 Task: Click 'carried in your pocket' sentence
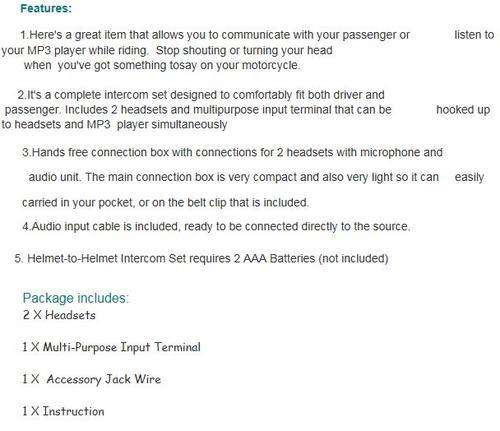click(165, 203)
